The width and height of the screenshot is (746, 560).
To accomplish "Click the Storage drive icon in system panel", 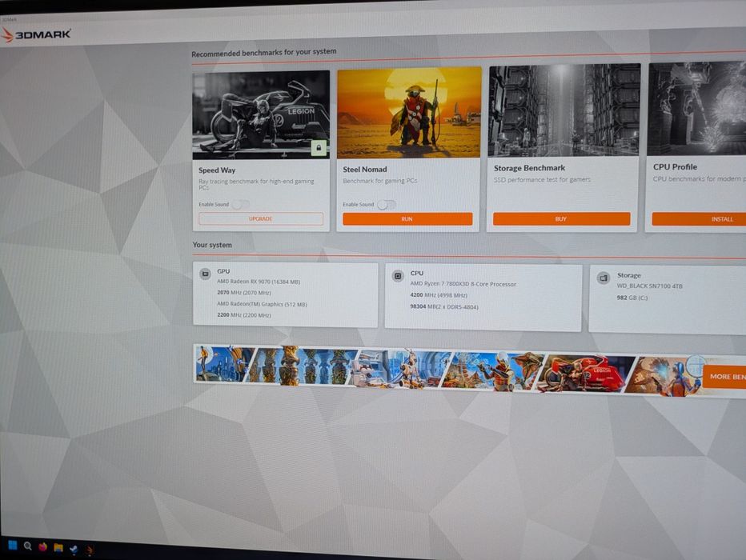I will click(604, 278).
